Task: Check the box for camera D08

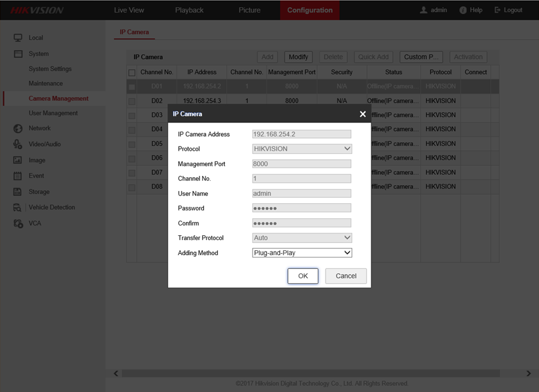Action: 132,187
